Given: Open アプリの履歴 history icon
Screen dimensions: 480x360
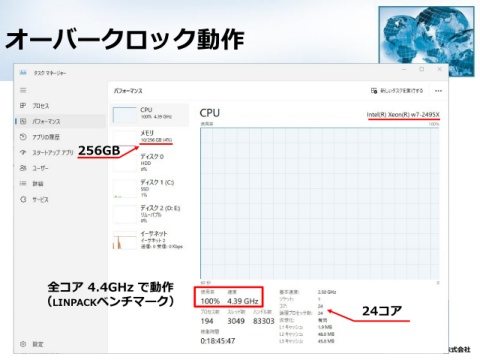Looking at the screenshot, I should 23,137.
